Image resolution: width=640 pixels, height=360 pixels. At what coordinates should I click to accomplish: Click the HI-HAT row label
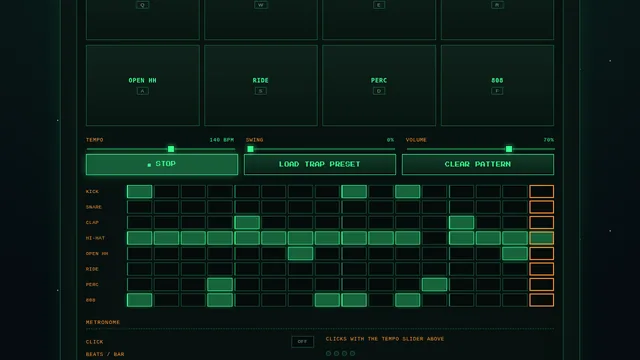[96, 238]
